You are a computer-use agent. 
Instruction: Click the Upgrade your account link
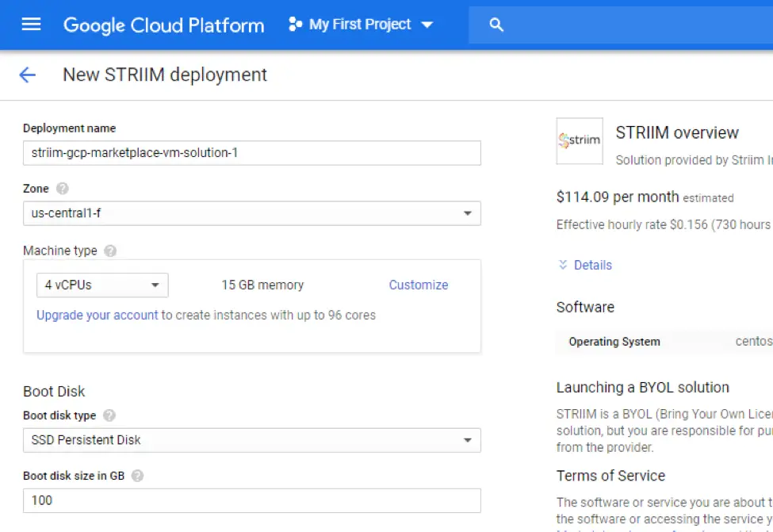point(98,315)
